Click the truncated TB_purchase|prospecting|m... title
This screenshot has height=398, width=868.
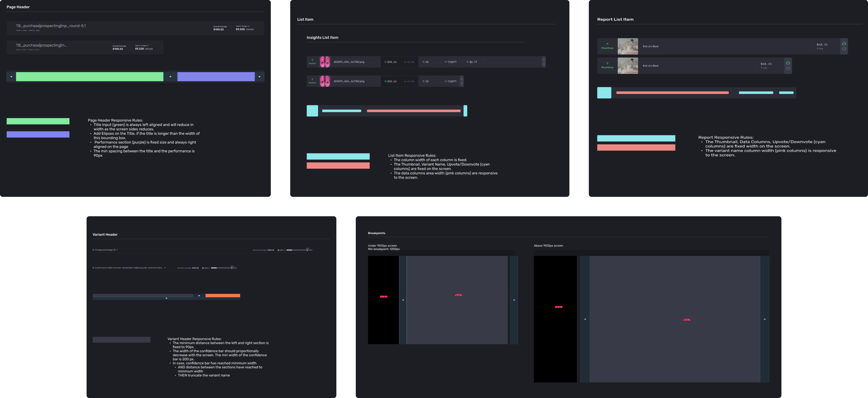click(41, 45)
